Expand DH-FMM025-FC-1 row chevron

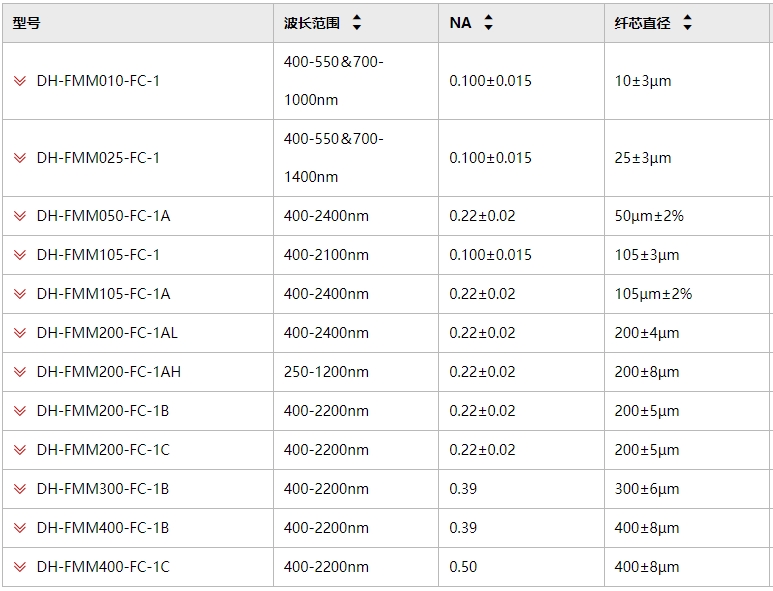click(x=20, y=158)
